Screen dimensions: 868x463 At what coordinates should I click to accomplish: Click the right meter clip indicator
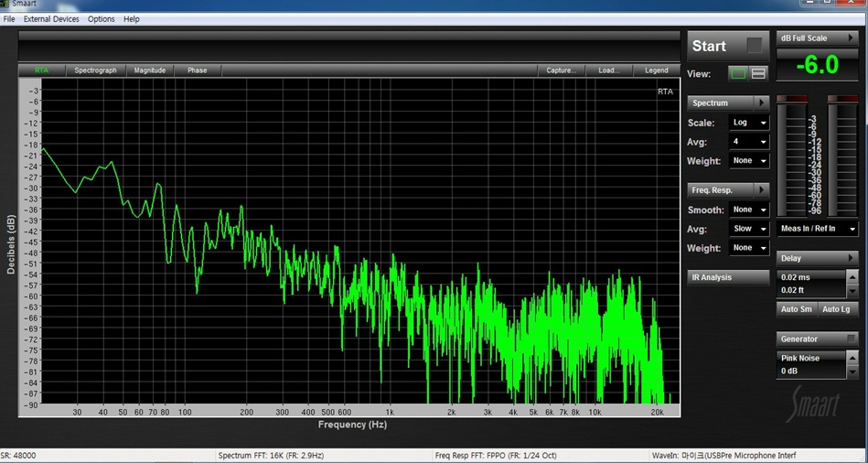[842, 99]
